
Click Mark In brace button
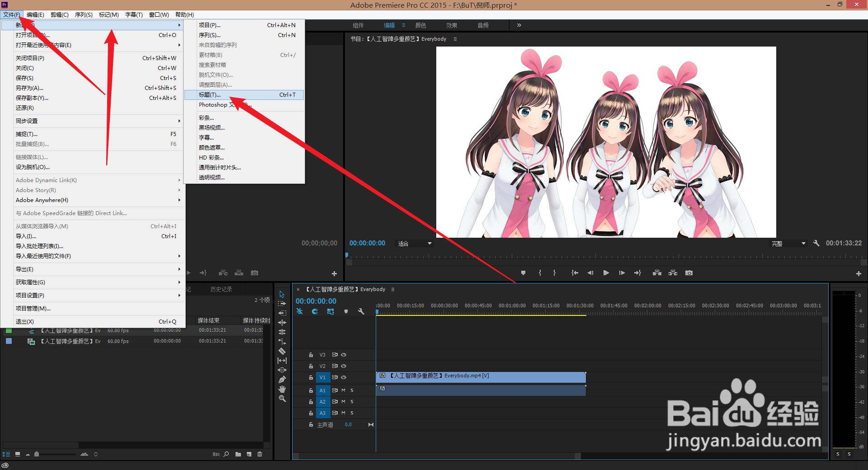(x=540, y=273)
